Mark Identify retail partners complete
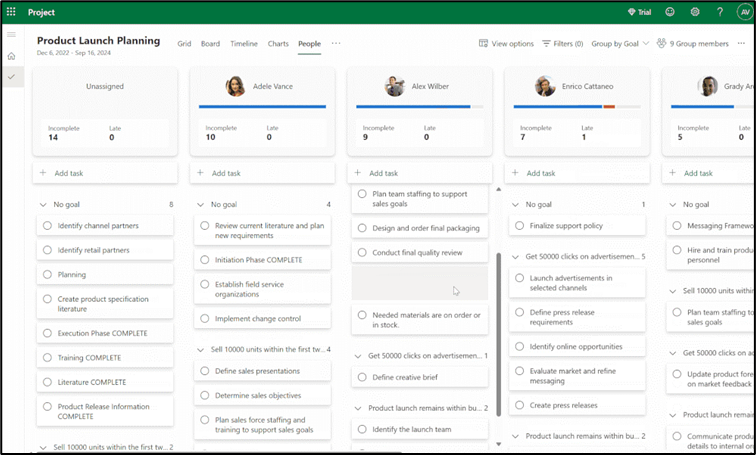This screenshot has width=756, height=455. pyautogui.click(x=47, y=250)
